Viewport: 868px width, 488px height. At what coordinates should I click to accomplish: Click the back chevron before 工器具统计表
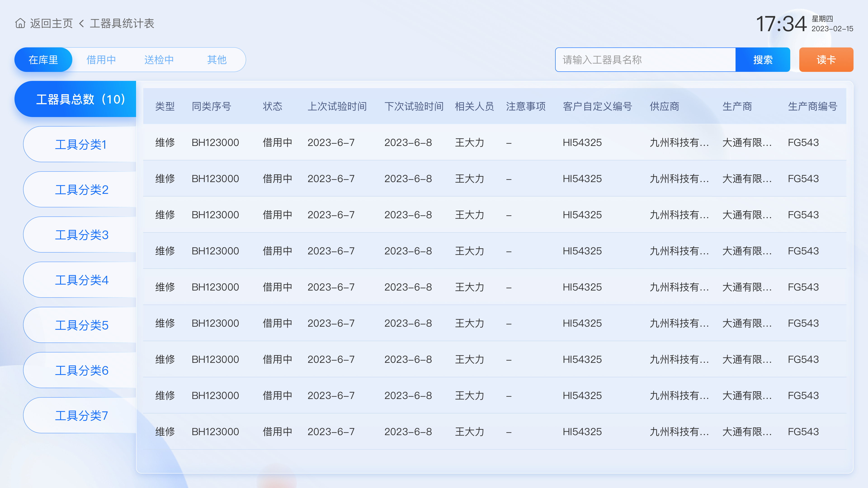(81, 23)
